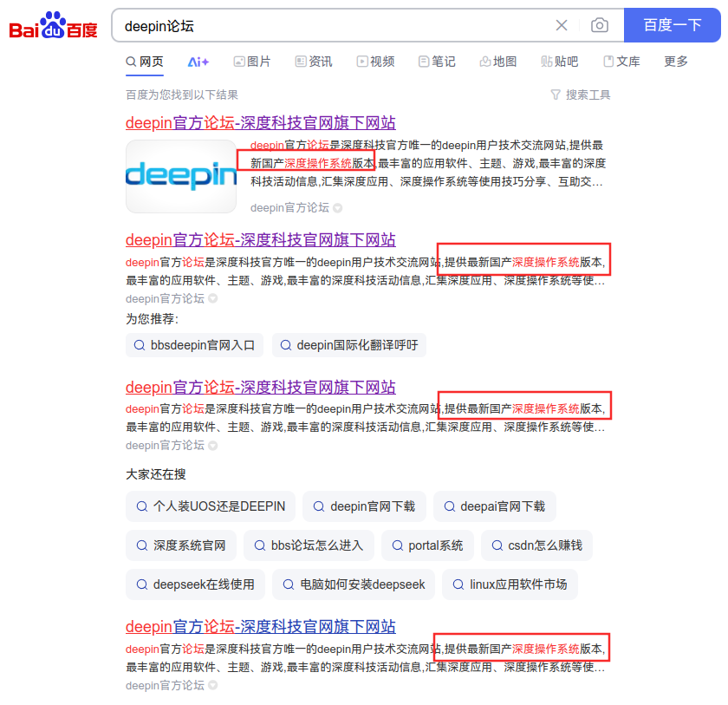Screen dimensions: 728x705
Task: Open the result title directly above 大家还在搜
Action: [x=261, y=387]
